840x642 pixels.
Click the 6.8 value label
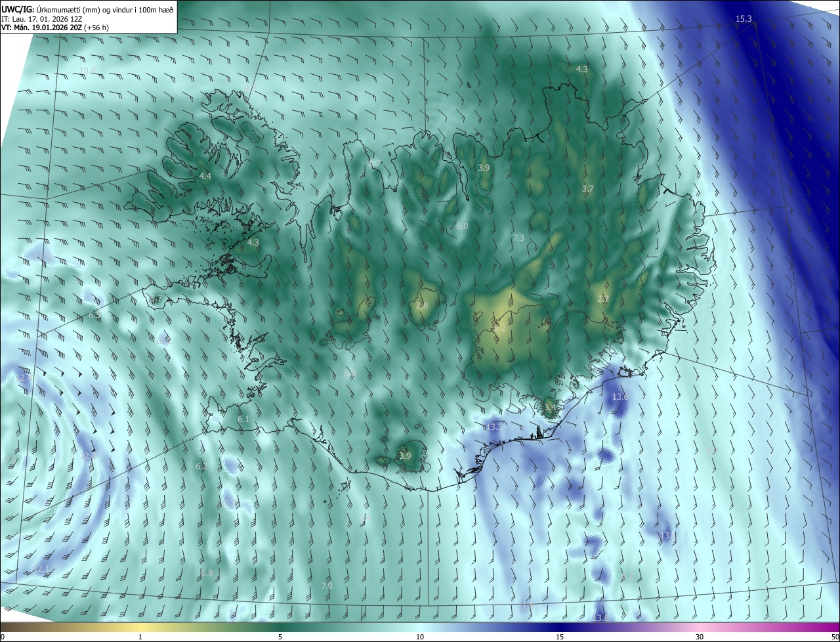(x=207, y=572)
